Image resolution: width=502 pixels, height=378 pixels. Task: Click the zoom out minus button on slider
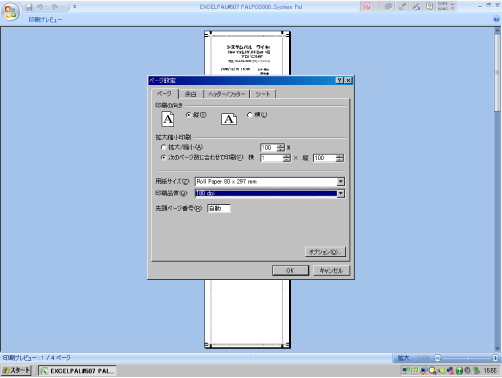tap(438, 358)
